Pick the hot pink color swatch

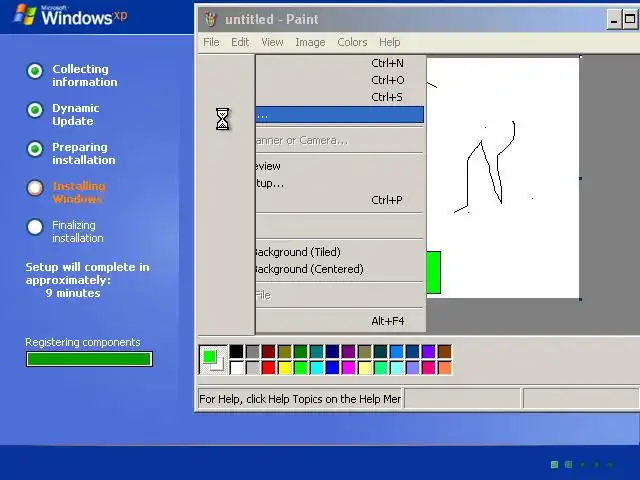point(429,368)
